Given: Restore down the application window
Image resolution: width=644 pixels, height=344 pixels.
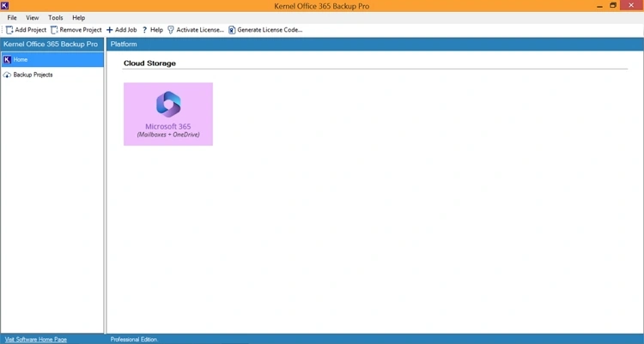Looking at the screenshot, I should click(613, 6).
